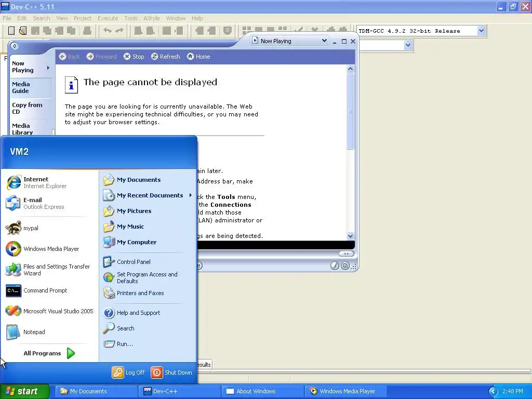Image resolution: width=532 pixels, height=399 pixels.
Task: Open the Dev-C++ Execute menu
Action: click(108, 18)
